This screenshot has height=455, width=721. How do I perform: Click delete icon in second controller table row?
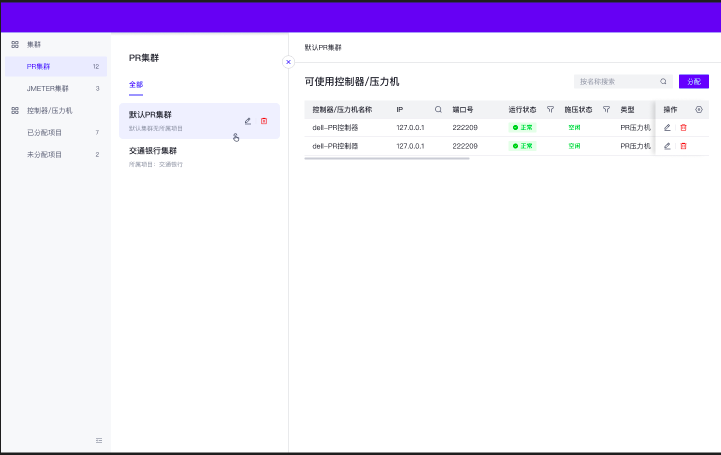tap(684, 146)
